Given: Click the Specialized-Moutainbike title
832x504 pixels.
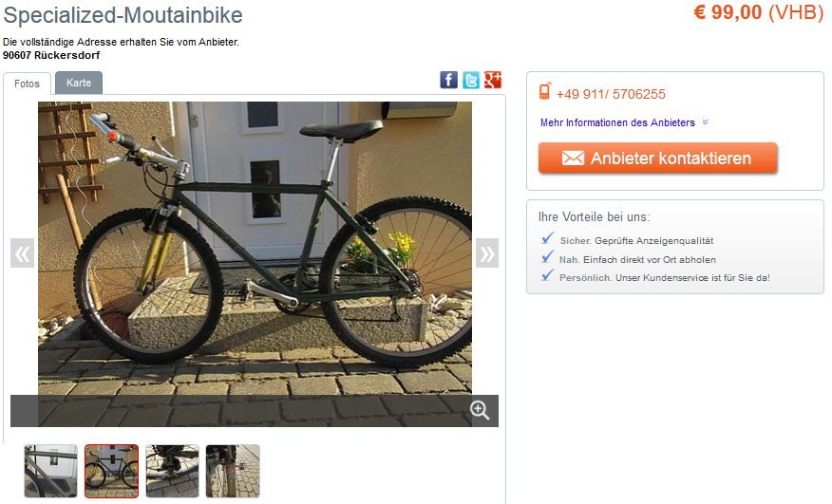Looking at the screenshot, I should coord(123,15).
